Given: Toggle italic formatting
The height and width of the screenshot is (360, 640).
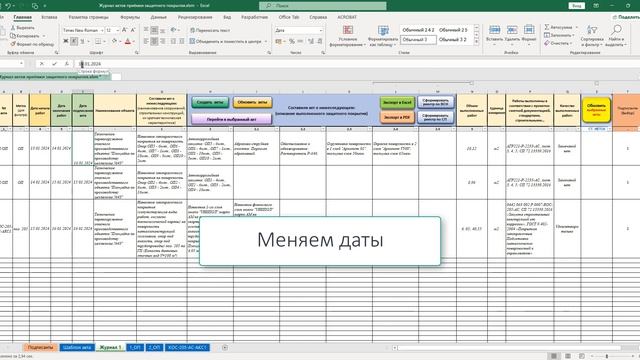Looking at the screenshot, I should (74, 41).
